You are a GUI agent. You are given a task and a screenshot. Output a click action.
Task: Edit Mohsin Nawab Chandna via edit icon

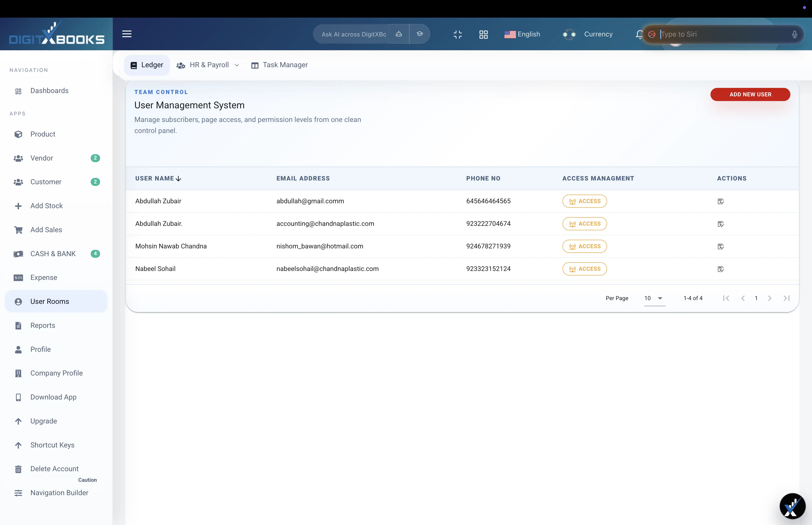click(721, 247)
